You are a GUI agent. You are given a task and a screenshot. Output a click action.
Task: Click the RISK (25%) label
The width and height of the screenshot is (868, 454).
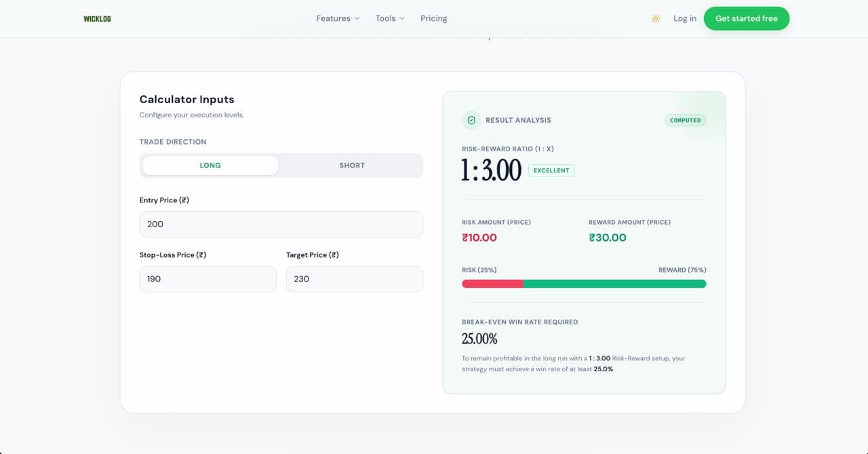[x=479, y=270]
